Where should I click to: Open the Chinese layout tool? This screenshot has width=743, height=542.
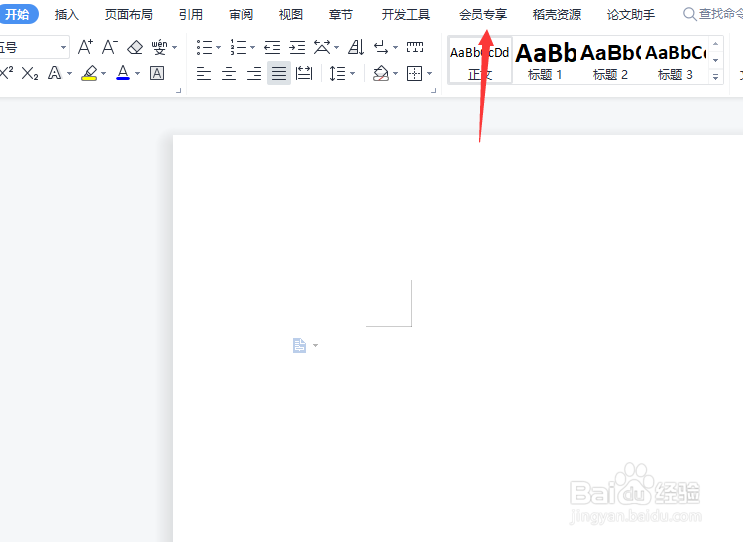point(322,47)
